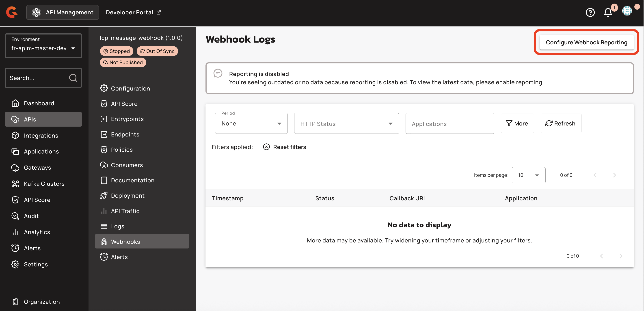Click the Gravitee logo icon
The width and height of the screenshot is (644, 311).
point(12,12)
